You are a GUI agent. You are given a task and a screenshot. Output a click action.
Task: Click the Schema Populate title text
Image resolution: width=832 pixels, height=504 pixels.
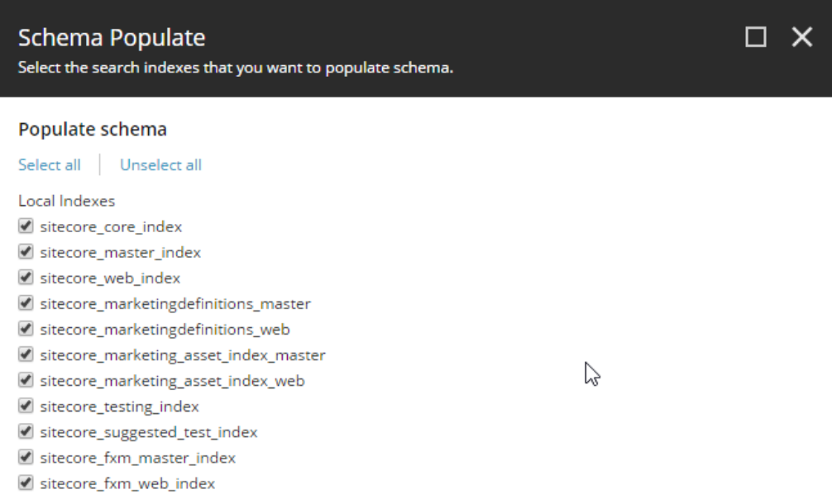(112, 38)
